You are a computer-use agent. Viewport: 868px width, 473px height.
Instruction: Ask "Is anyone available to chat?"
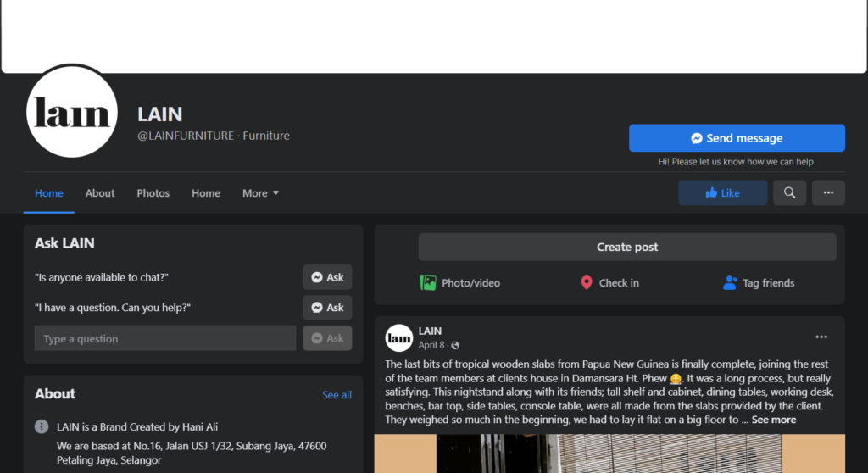tap(327, 277)
